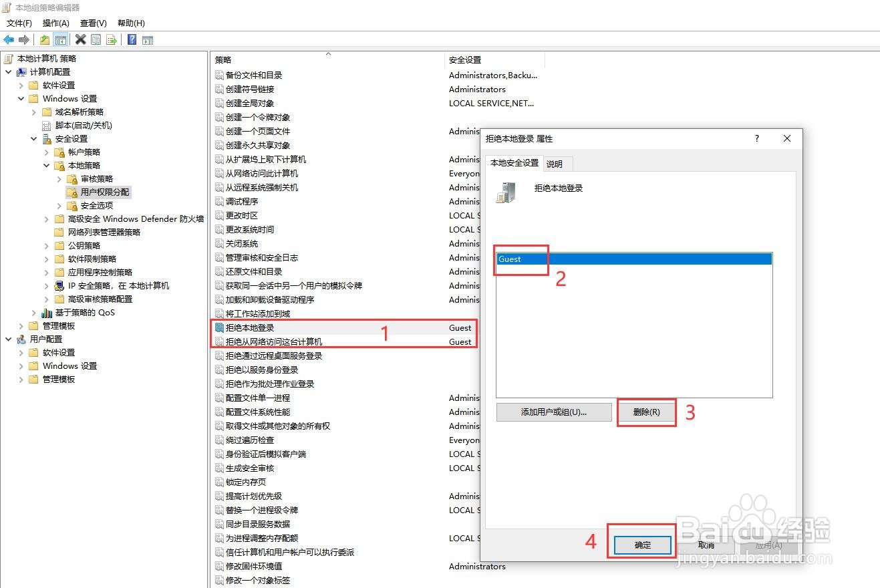
Task: Open the 查看(V) menu
Action: tap(92, 23)
